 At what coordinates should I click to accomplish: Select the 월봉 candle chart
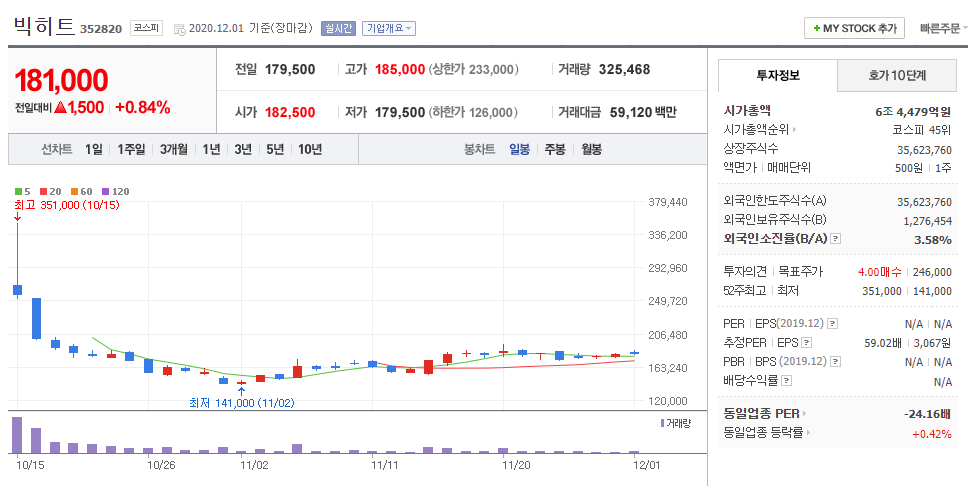(592, 149)
